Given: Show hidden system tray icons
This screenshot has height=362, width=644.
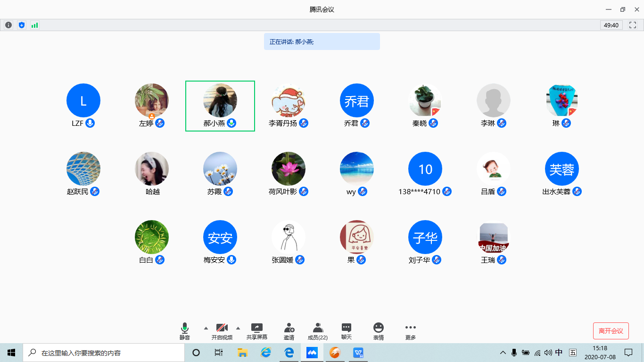Looking at the screenshot, I should pos(503,353).
